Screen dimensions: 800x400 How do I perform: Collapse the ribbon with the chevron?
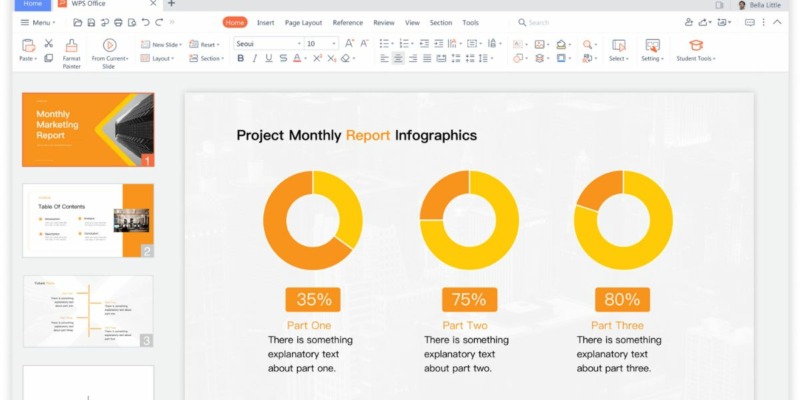[777, 22]
